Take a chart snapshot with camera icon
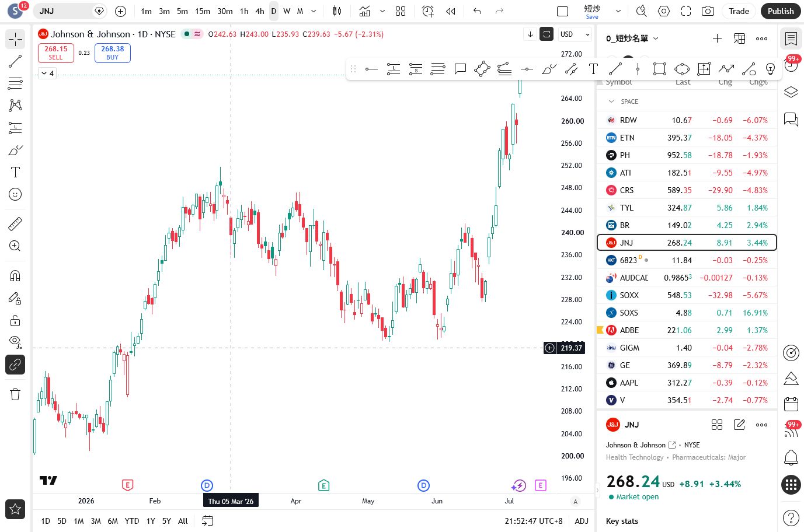This screenshot has height=532, width=804. pos(708,11)
